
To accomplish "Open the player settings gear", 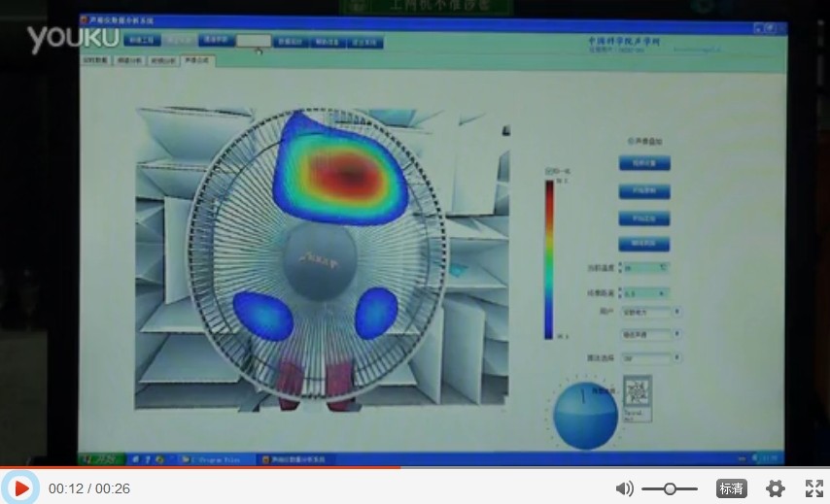I will point(775,488).
